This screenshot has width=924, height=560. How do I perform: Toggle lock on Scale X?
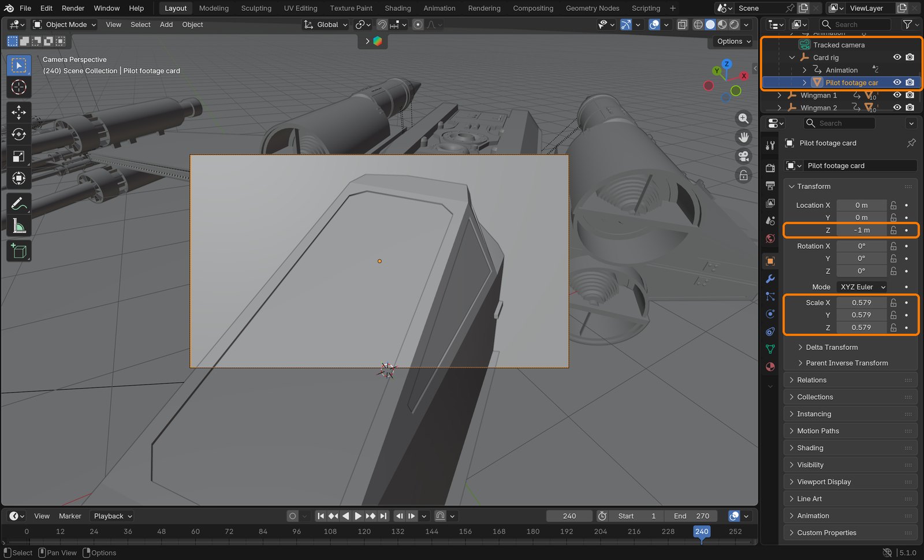pos(893,303)
